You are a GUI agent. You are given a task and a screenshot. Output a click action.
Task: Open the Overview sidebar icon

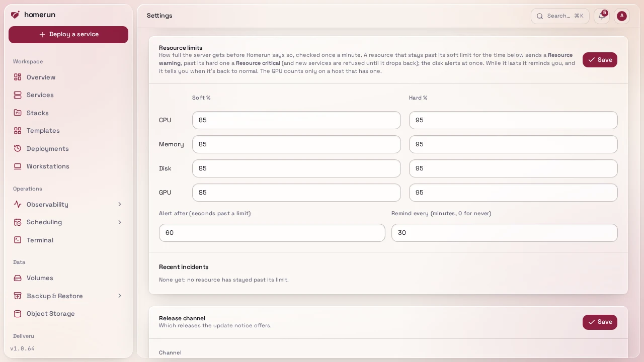pos(18,77)
